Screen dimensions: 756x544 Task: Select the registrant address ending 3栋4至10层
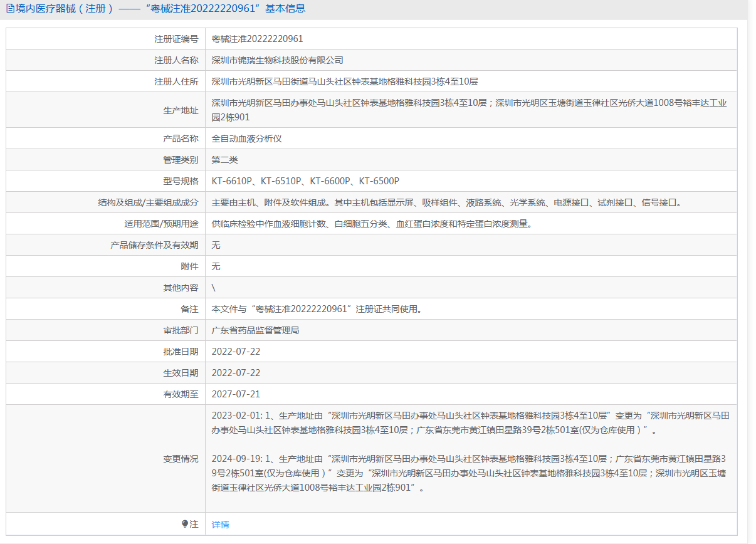[x=345, y=81]
